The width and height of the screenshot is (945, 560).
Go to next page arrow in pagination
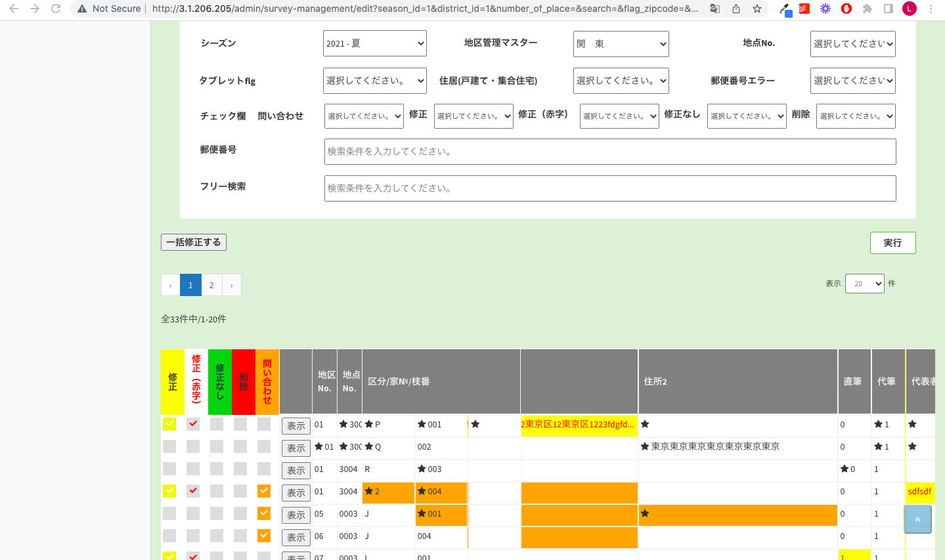click(231, 285)
